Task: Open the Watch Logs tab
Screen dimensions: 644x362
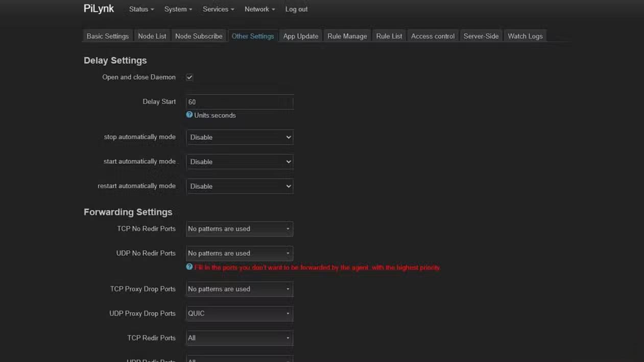Action: (x=525, y=36)
